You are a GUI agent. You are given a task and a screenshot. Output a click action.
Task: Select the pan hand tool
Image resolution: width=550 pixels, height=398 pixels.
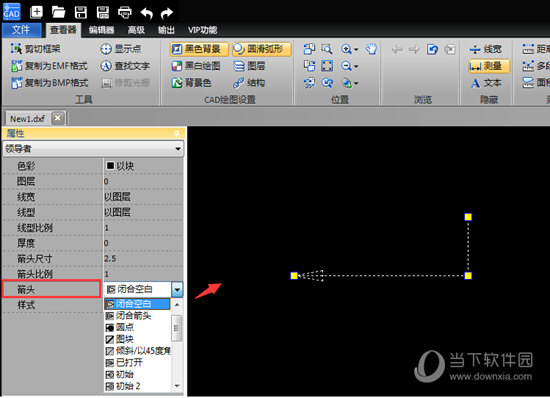pyautogui.click(x=371, y=49)
